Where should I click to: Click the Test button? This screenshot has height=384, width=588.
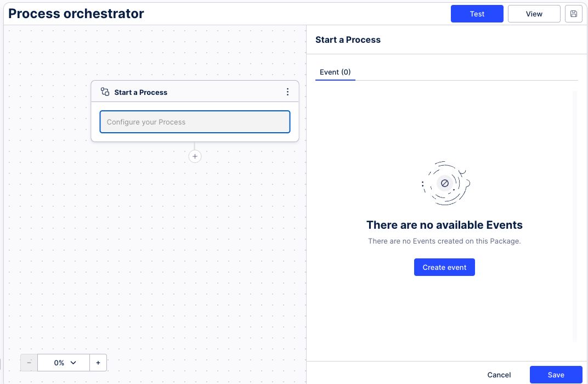point(477,14)
